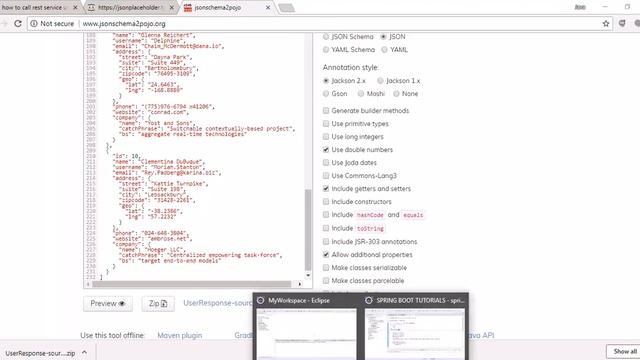Image resolution: width=640 pixels, height=360 pixels.
Task: Choose Jackson 2.x annotation style
Action: point(326,81)
